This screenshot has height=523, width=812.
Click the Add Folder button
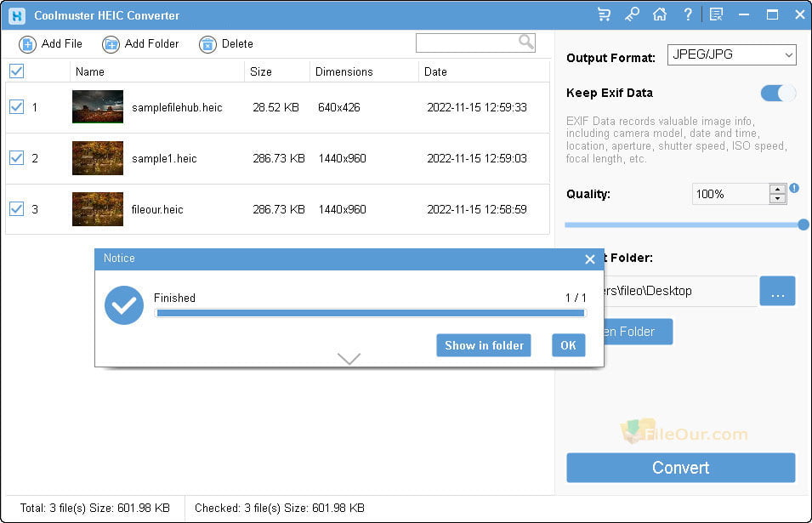pyautogui.click(x=140, y=44)
